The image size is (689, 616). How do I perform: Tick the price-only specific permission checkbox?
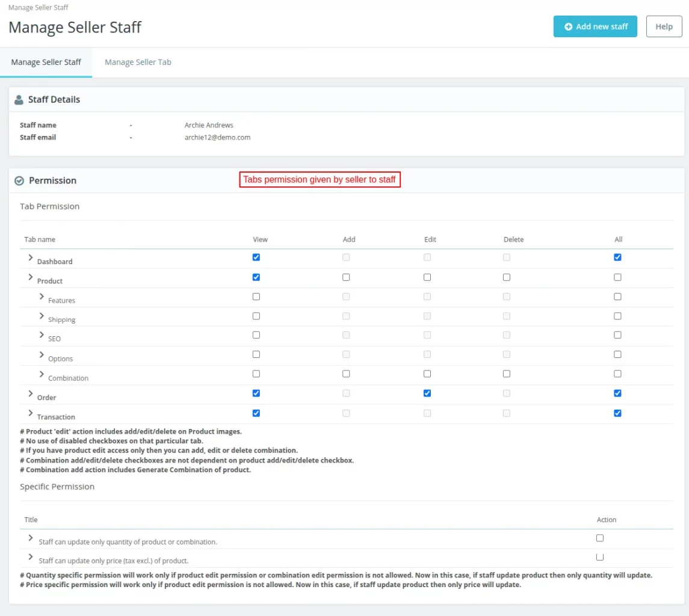pyautogui.click(x=600, y=557)
